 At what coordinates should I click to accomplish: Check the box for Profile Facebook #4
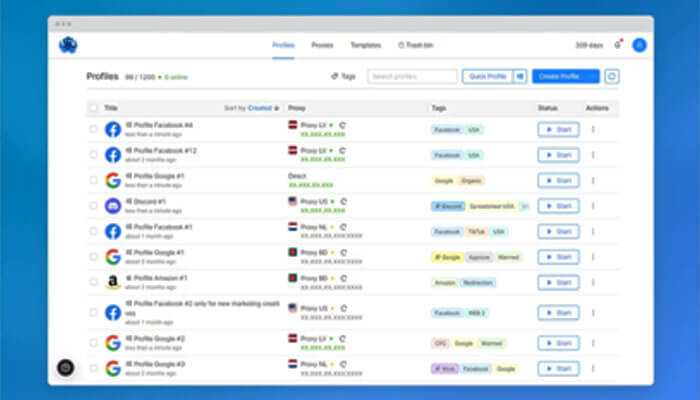pos(94,129)
